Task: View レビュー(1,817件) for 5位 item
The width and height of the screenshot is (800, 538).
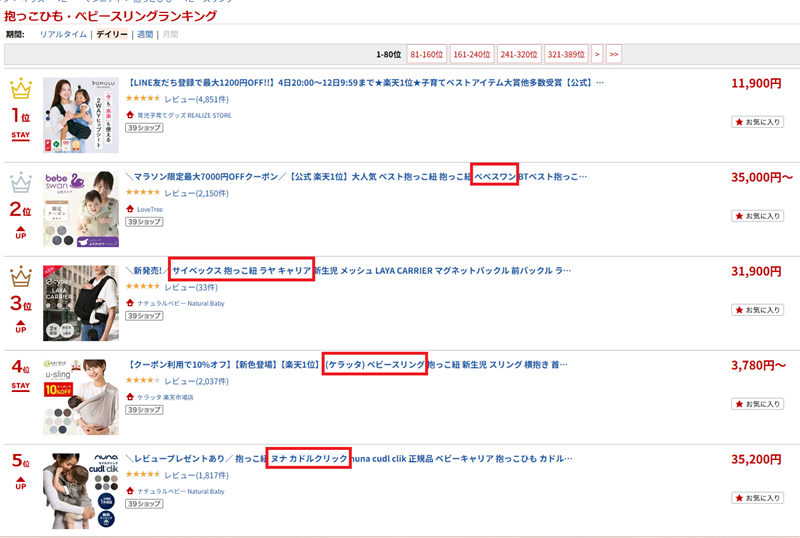Action: (x=196, y=475)
